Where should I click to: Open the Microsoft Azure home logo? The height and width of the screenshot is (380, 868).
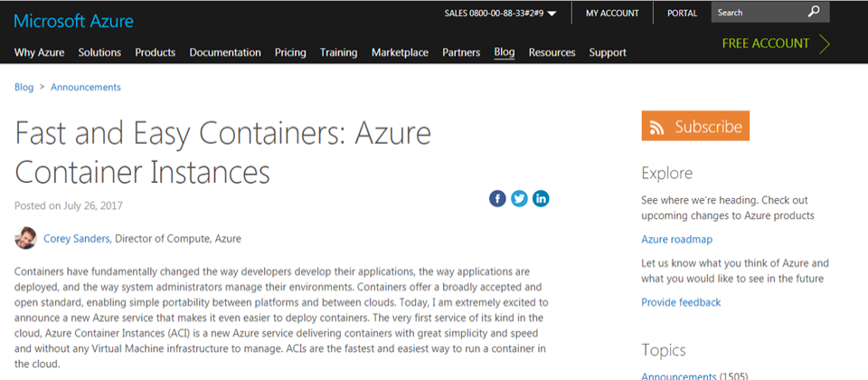coord(73,22)
